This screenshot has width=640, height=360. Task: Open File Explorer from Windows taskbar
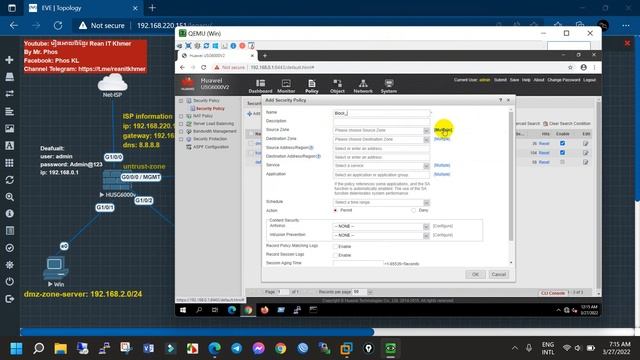point(60,349)
